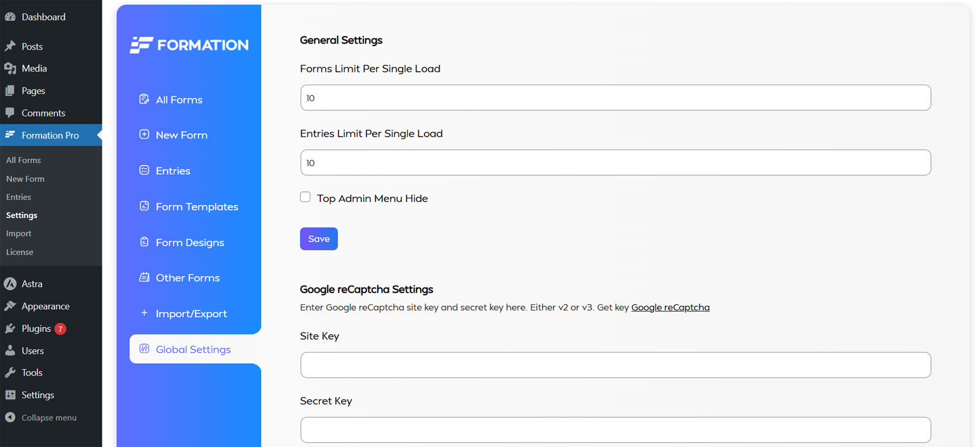Click the Collapse menu arrow icon
Viewport: 980px width, 447px height.
[x=10, y=417]
